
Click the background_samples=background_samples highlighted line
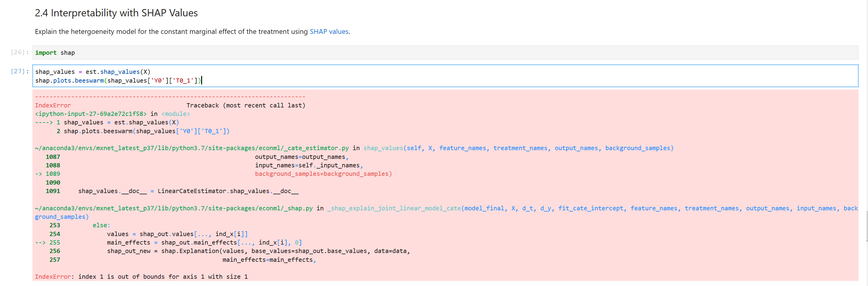[324, 174]
